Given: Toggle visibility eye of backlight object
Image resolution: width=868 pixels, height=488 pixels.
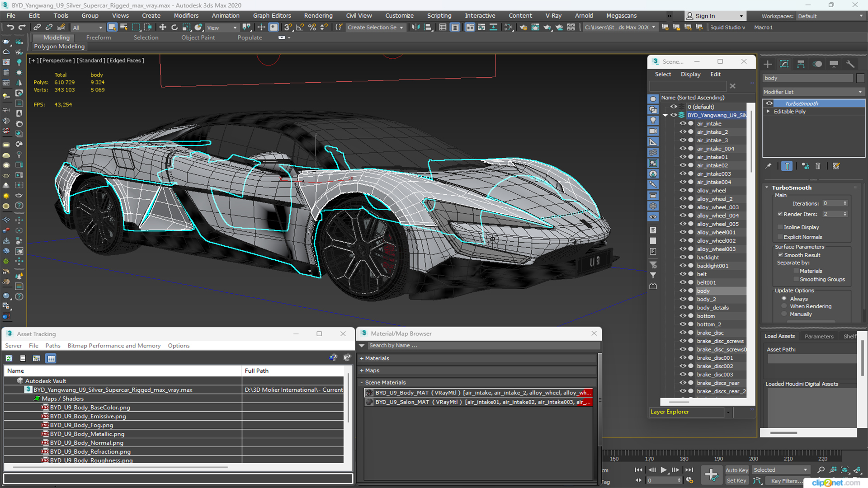Looking at the screenshot, I should tap(683, 257).
